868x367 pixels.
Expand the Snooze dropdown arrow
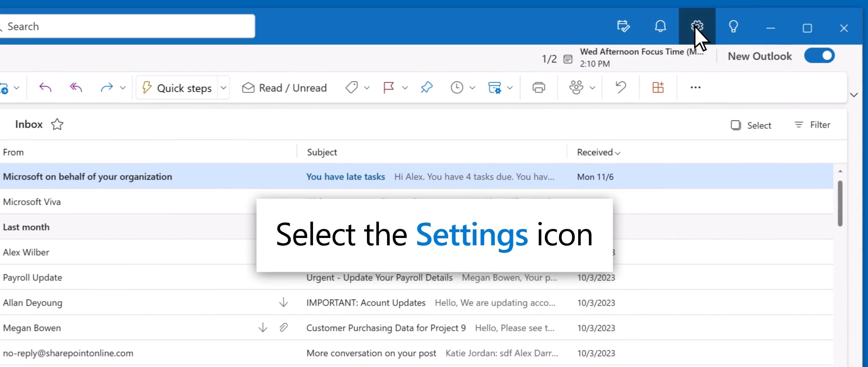click(472, 88)
